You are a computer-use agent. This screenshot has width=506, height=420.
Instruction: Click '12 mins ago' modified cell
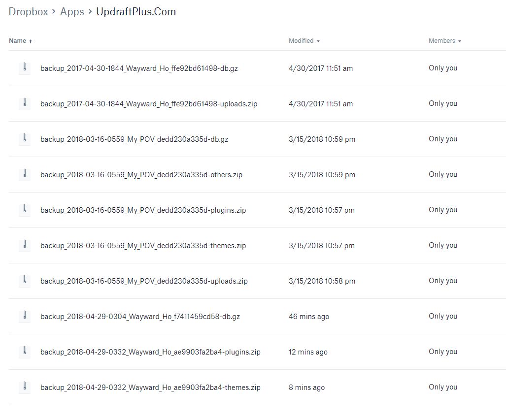[308, 352]
